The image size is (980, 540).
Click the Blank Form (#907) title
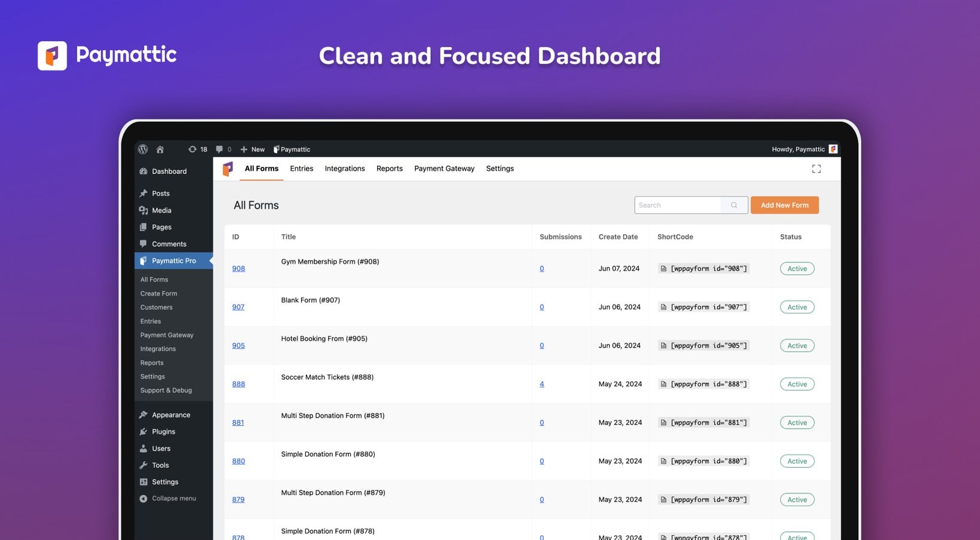coord(311,300)
